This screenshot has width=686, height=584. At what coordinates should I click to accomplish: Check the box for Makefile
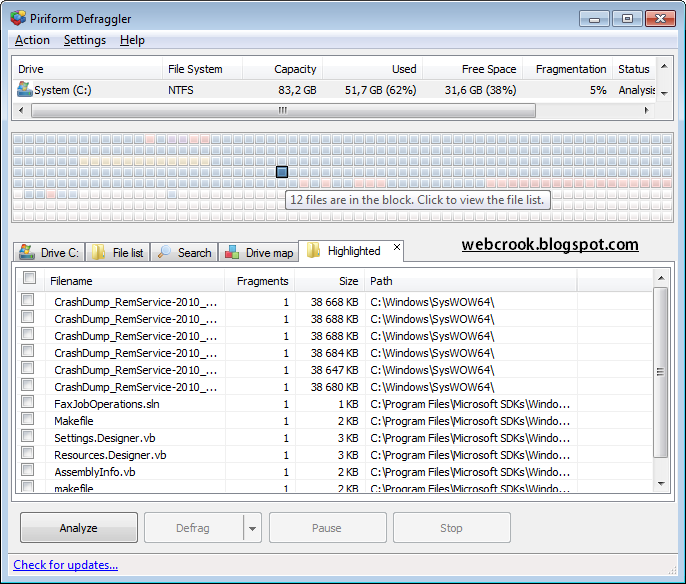point(28,419)
